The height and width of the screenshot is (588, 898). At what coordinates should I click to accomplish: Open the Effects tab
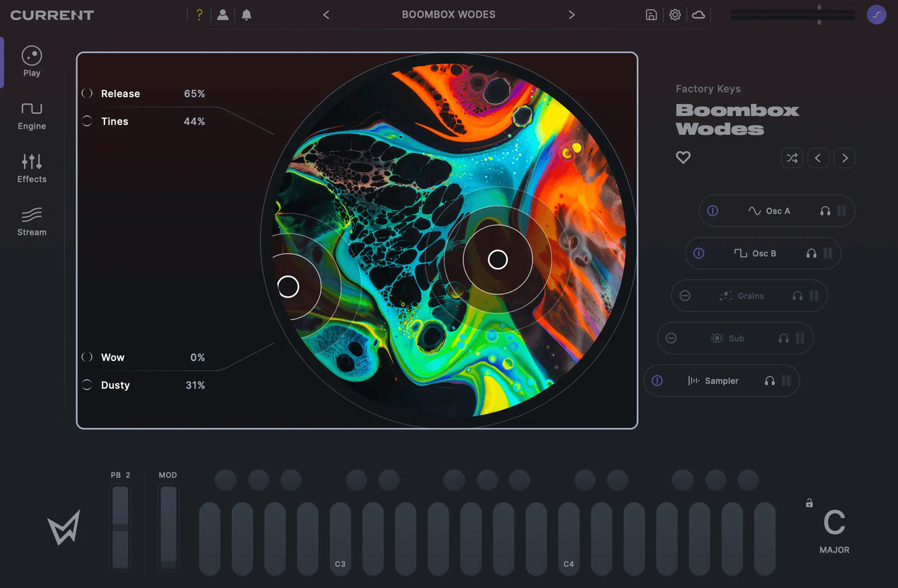32,169
